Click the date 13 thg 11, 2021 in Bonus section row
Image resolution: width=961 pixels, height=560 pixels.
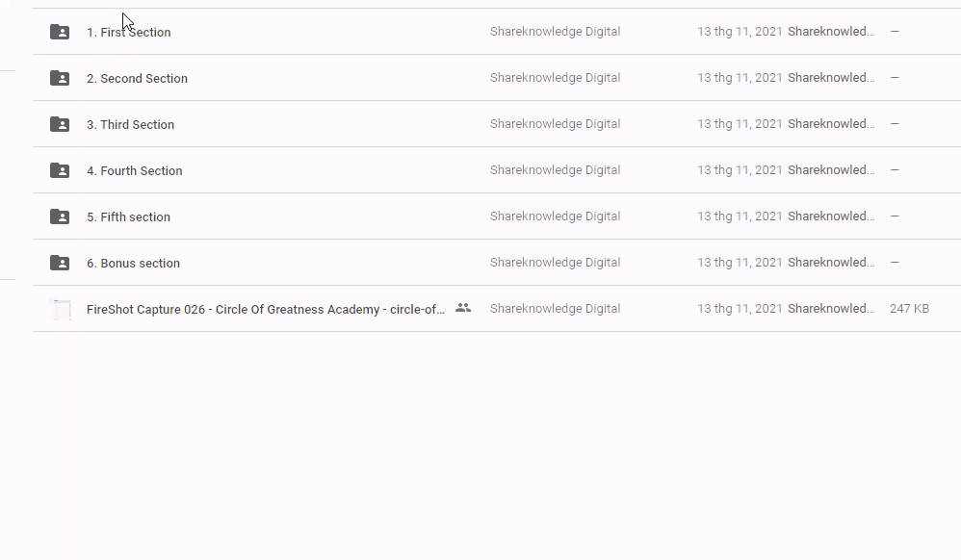coord(740,263)
